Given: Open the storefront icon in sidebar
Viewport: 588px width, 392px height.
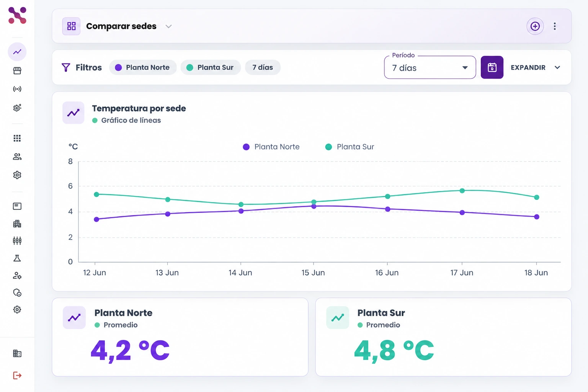Looking at the screenshot, I should (x=17, y=70).
